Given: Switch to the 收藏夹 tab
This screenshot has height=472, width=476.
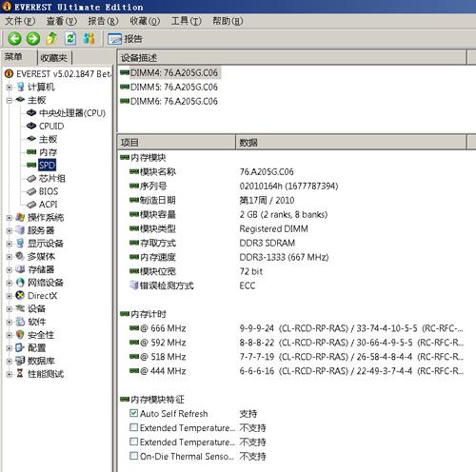Looking at the screenshot, I should coord(54,58).
